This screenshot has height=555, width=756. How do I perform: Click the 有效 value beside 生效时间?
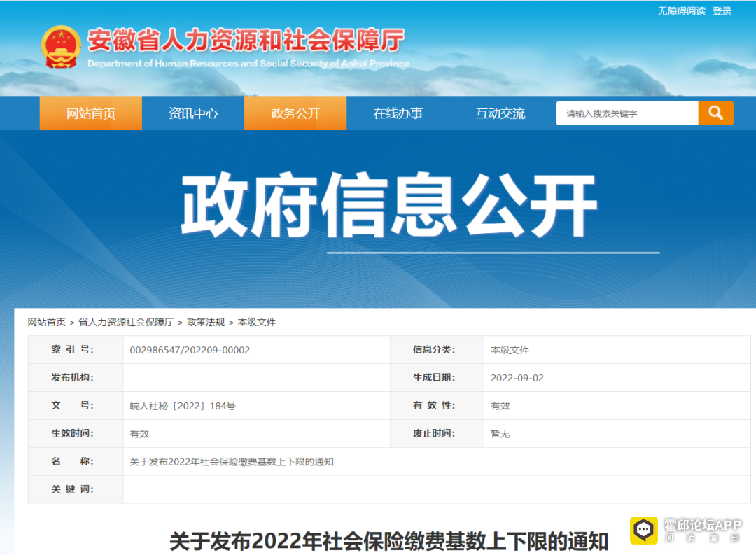tap(139, 434)
